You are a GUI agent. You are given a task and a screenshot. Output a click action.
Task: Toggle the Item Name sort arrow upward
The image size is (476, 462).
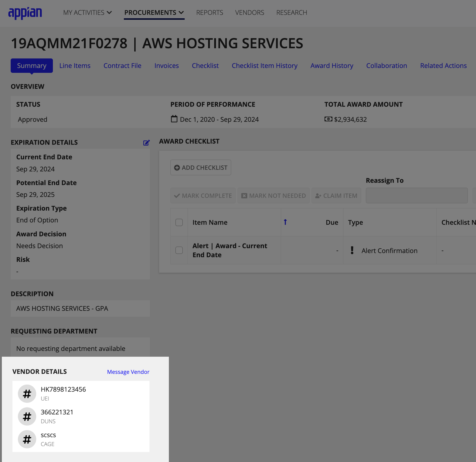(x=284, y=222)
